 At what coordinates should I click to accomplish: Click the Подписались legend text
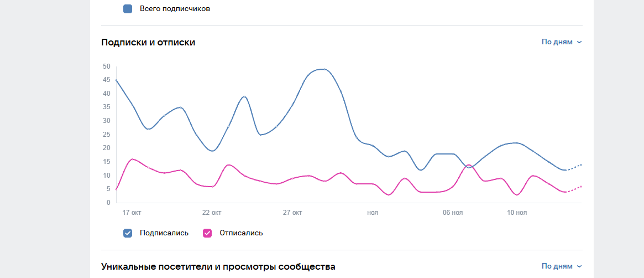pyautogui.click(x=164, y=233)
